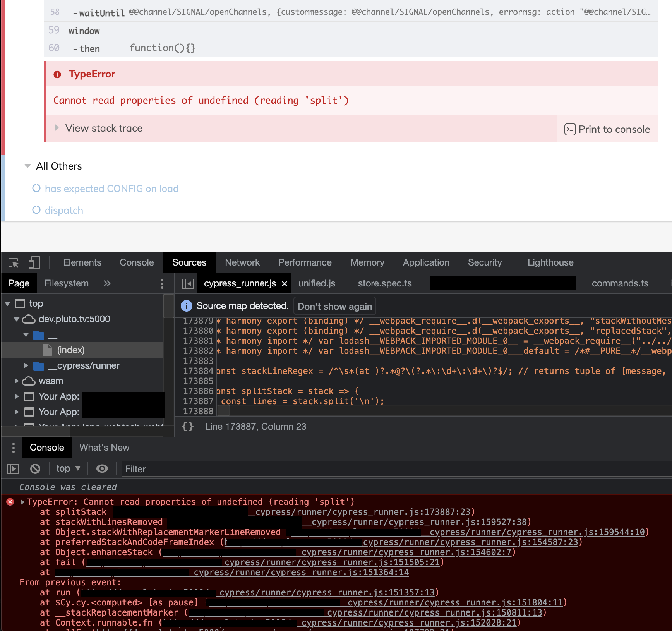Open the "top" JavaScript context dropdown

[x=67, y=468]
